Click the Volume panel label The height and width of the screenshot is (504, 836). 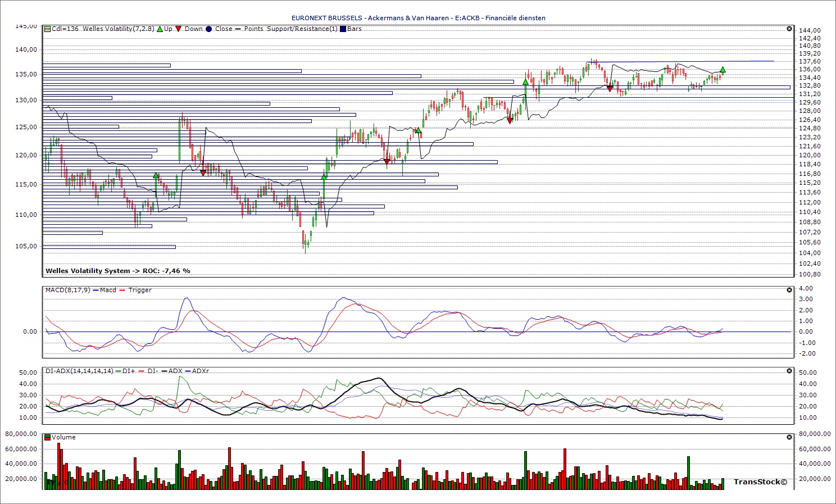(63, 437)
